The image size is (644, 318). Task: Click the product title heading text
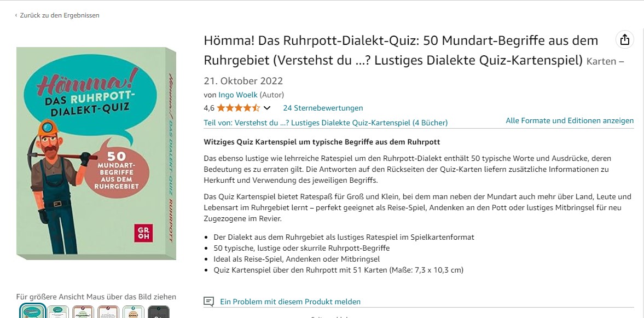click(401, 51)
